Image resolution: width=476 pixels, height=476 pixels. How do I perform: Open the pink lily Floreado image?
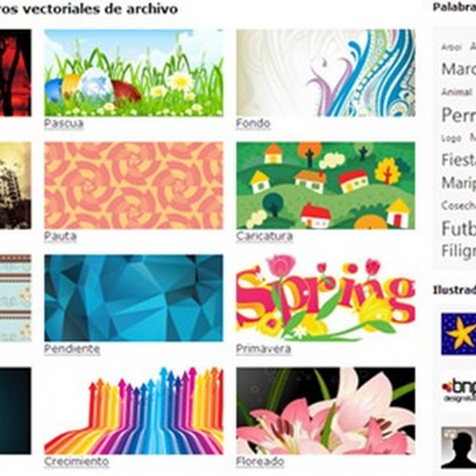coord(325,411)
